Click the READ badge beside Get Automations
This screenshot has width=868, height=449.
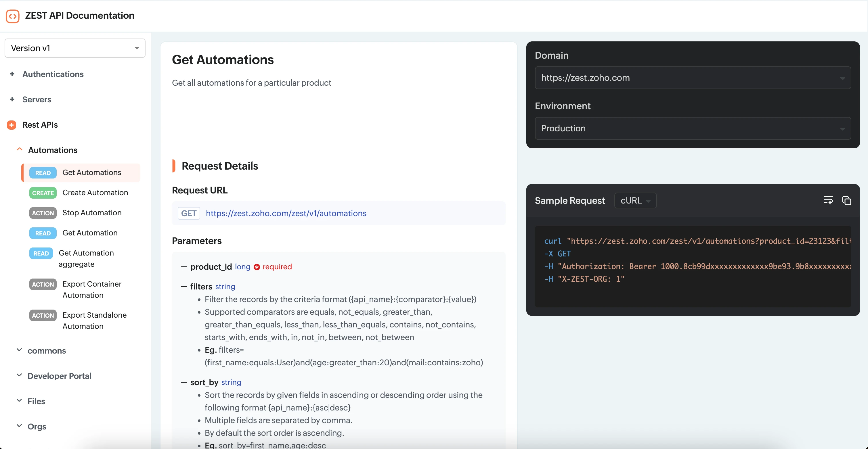[x=43, y=173]
